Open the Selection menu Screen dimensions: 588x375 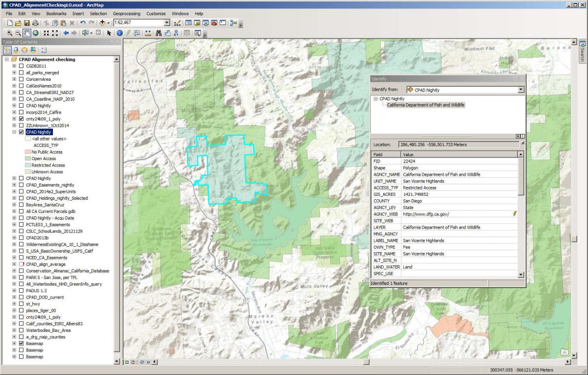[98, 14]
